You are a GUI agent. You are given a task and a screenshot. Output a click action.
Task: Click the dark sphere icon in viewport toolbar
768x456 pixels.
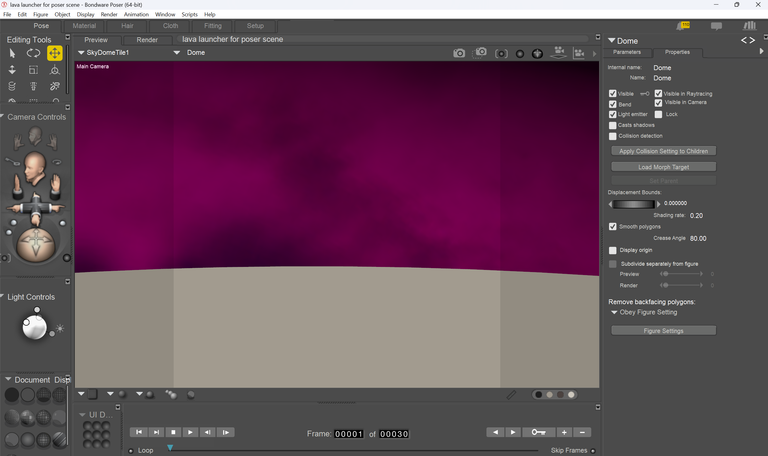point(520,54)
